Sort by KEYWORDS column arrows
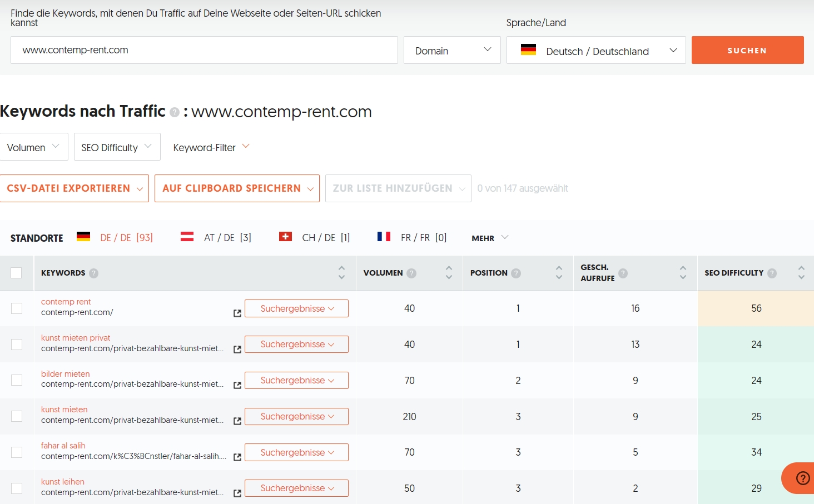This screenshot has height=504, width=814. 341,272
